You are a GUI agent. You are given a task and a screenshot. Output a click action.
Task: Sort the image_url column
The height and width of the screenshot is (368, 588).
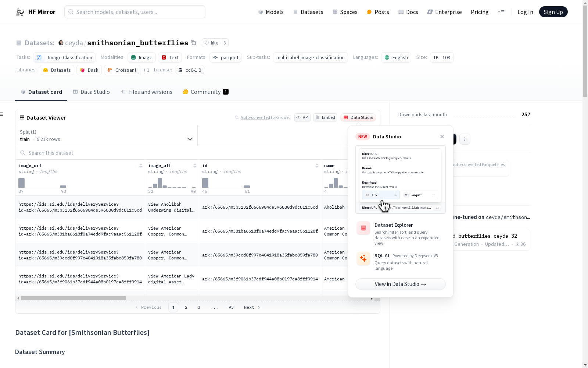[141, 166]
